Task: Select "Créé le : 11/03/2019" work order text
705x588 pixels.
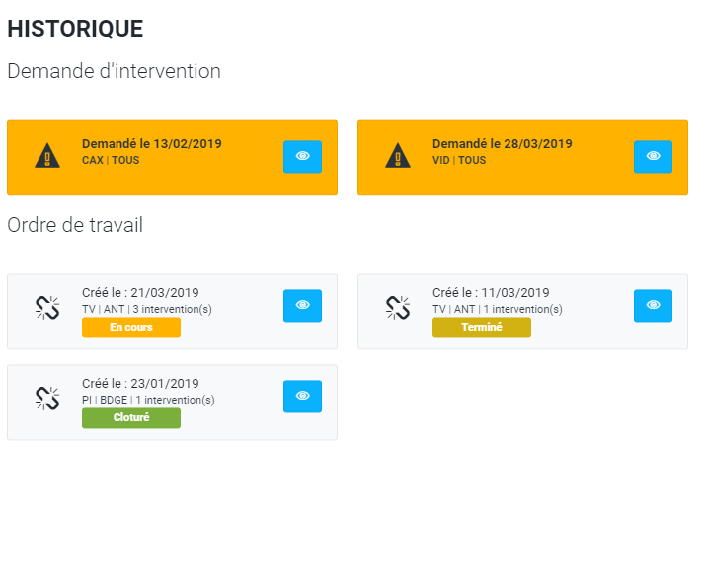Action: pos(491,293)
